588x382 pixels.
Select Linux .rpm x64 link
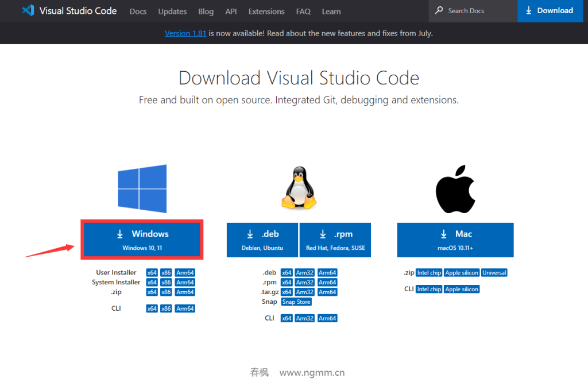point(287,282)
